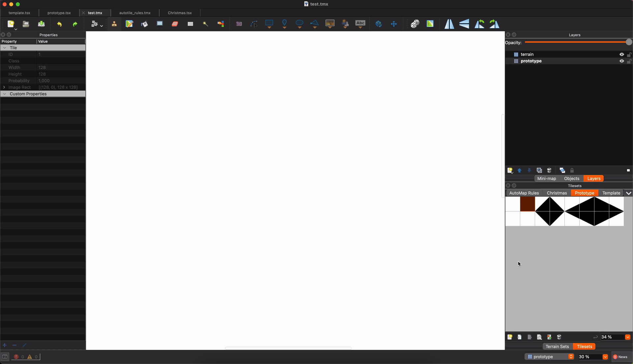Click the Flip Horizontal icon
This screenshot has width=633, height=364.
(449, 24)
